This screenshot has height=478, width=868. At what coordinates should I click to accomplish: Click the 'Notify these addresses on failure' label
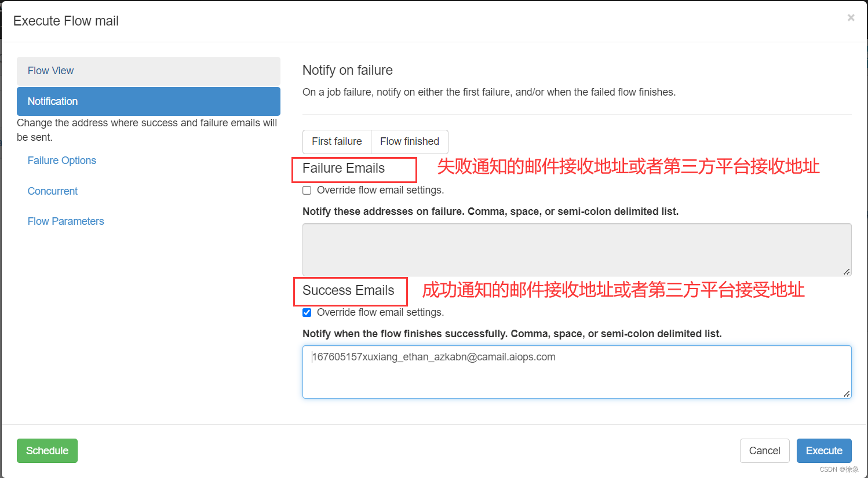click(490, 211)
